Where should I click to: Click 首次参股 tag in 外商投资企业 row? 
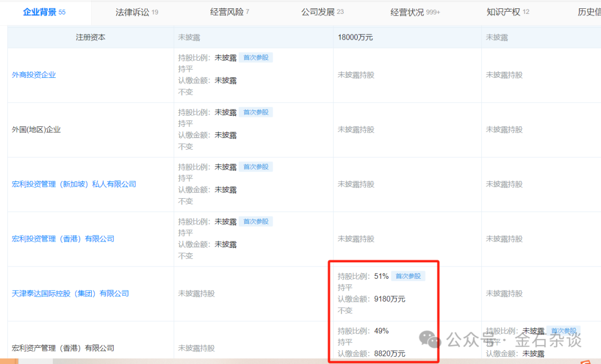(255, 57)
